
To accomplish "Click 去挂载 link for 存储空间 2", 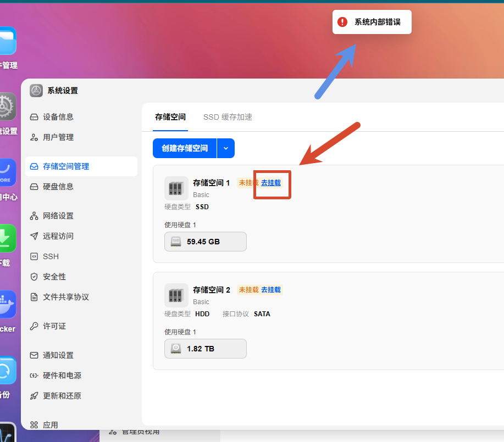I will point(271,290).
